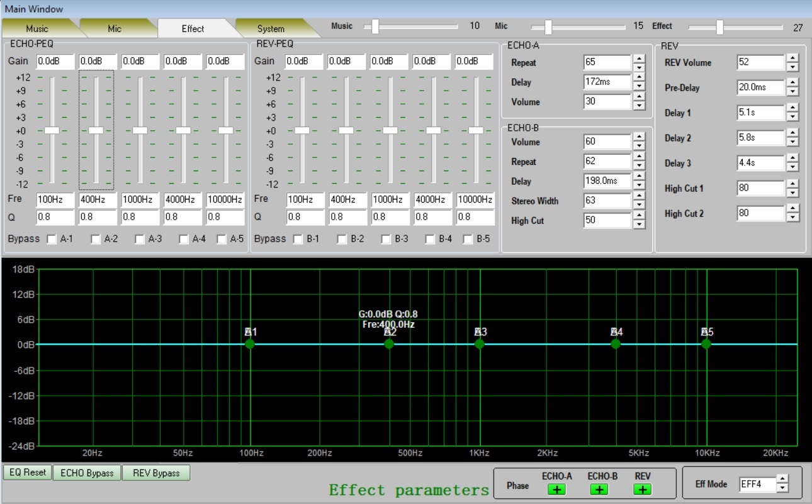Check the A-5 bypass checkbox

pos(222,239)
